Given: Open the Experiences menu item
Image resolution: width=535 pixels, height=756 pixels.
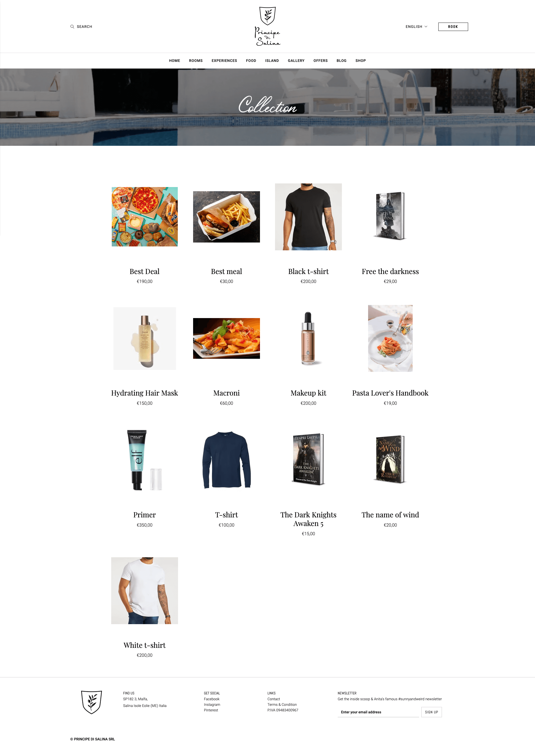Looking at the screenshot, I should pos(224,61).
